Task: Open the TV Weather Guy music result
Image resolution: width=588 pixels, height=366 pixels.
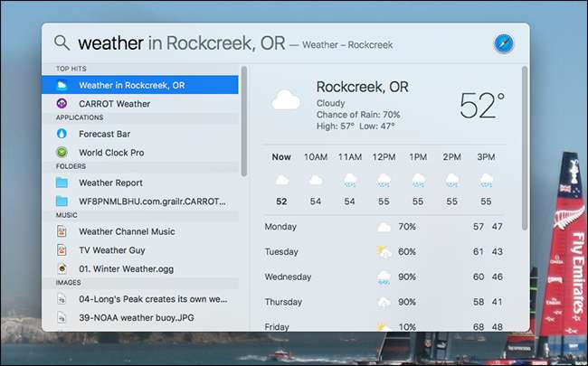Action: click(111, 250)
